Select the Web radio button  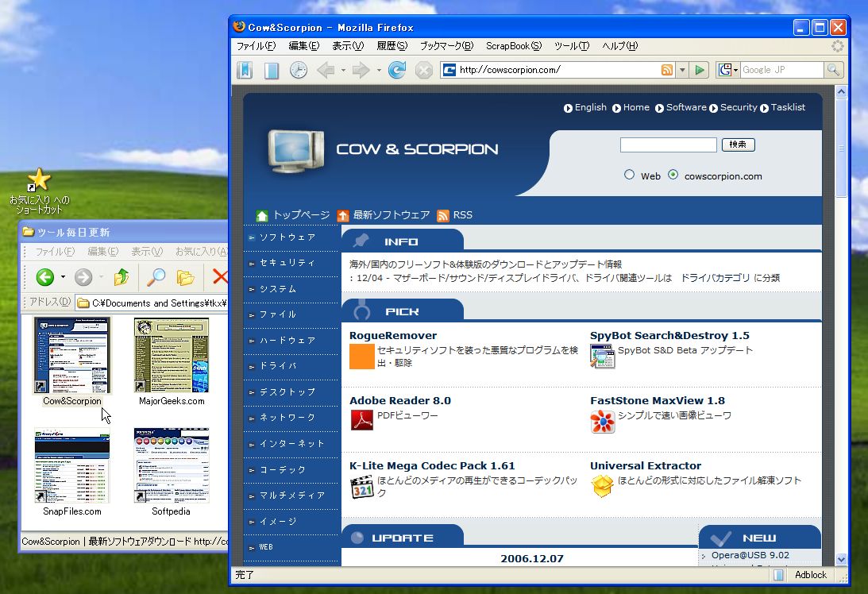click(x=630, y=175)
